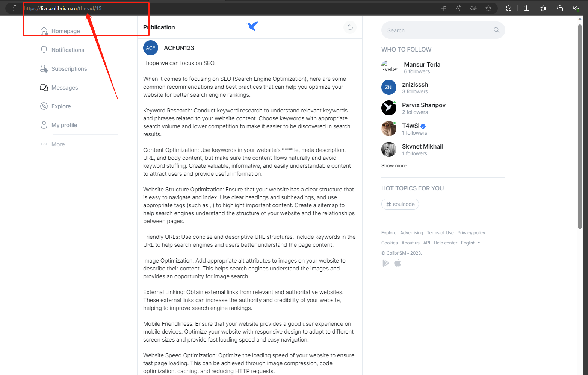Open the Explore page in sidebar
588x375 pixels.
(56, 106)
